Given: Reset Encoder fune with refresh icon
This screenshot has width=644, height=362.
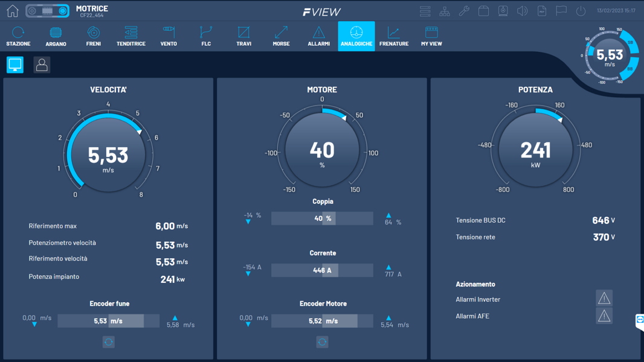Looking at the screenshot, I should [x=109, y=342].
